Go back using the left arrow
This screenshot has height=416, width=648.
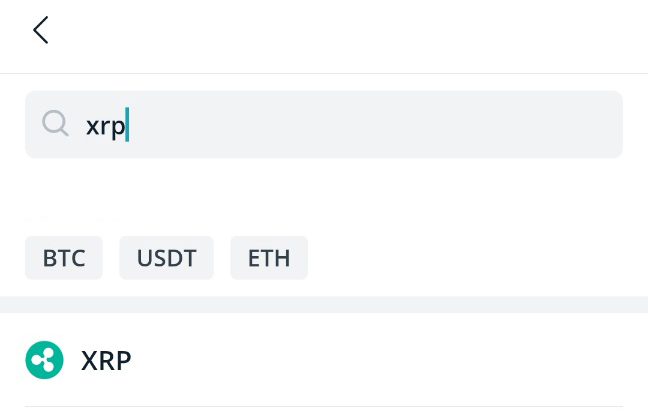[40, 30]
